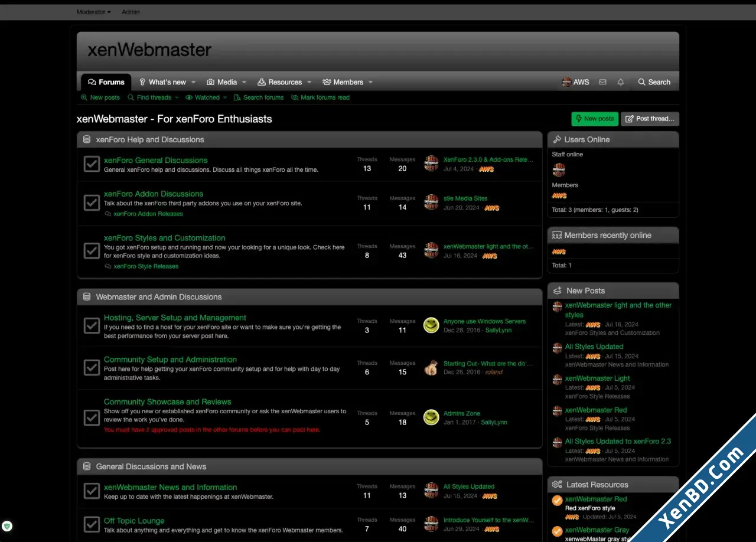Expand the Moderator dropdown menu

pyautogui.click(x=93, y=12)
